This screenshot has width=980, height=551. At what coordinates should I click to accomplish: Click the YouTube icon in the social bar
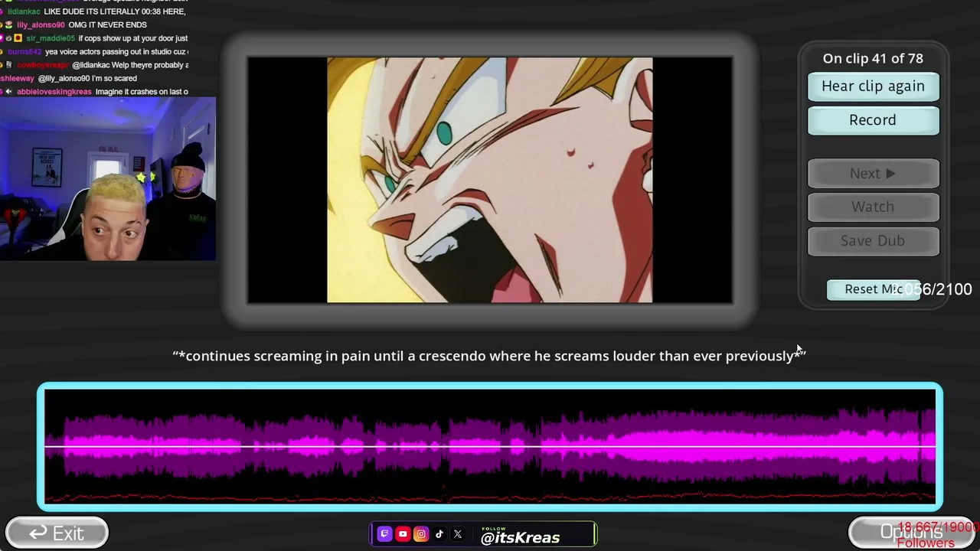click(x=403, y=534)
